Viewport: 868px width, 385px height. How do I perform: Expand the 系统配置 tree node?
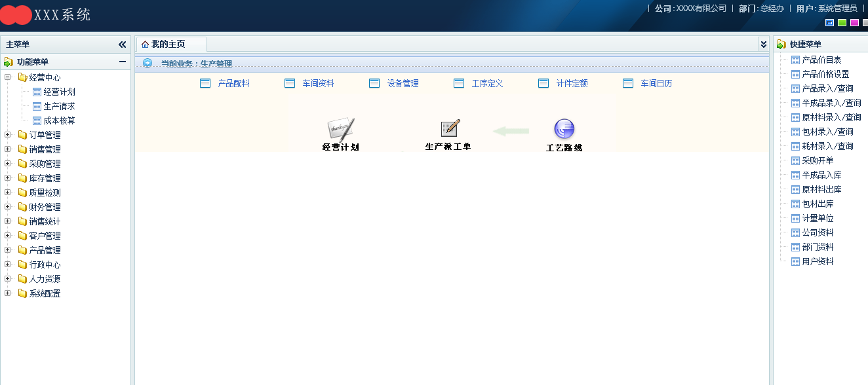pos(8,293)
